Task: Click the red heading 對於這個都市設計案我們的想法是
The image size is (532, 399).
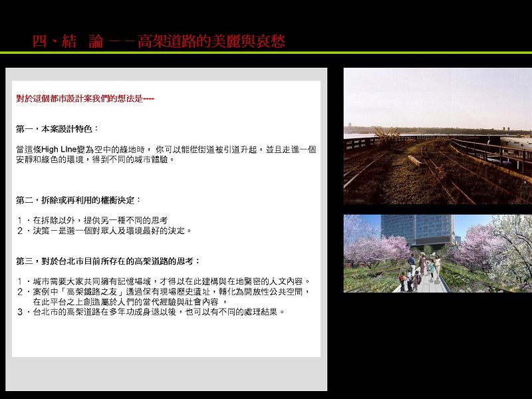Action: click(x=86, y=98)
